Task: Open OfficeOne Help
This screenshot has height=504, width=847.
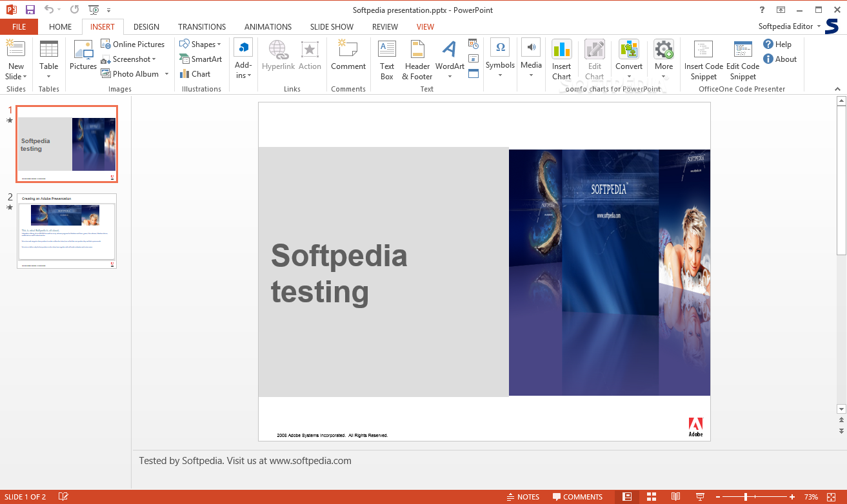Action: point(777,44)
